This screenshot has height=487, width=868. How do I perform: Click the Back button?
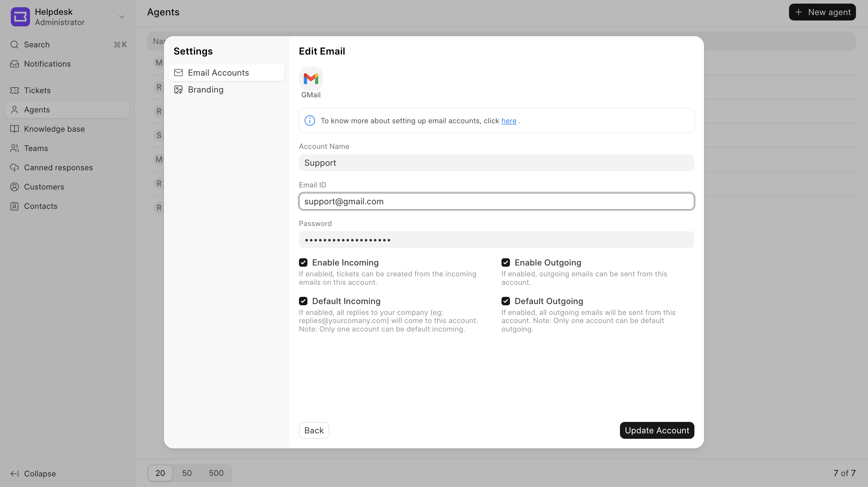pos(314,430)
